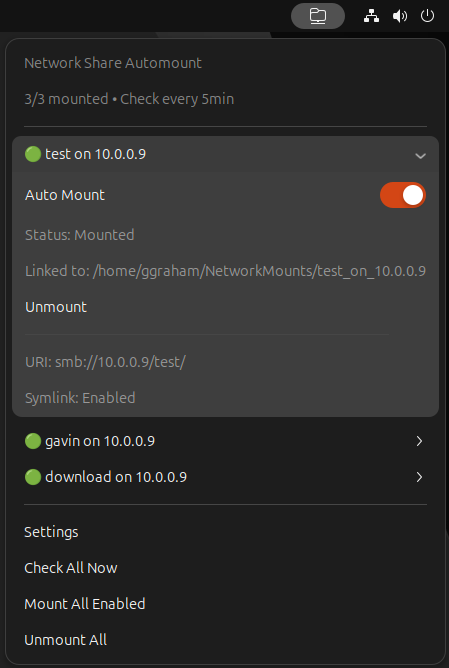
Task: Select Unmount All
Action: click(66, 640)
